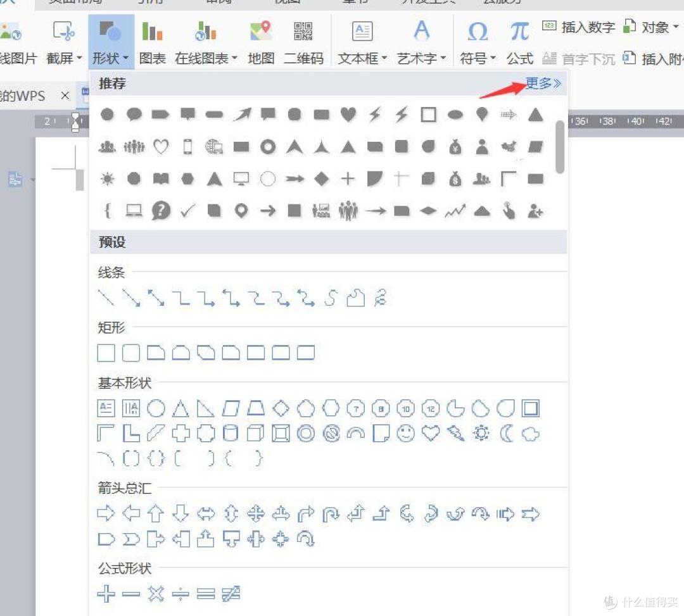Select the plain rectangle in 矩形
Viewport: 684px width, 616px height.
(106, 353)
